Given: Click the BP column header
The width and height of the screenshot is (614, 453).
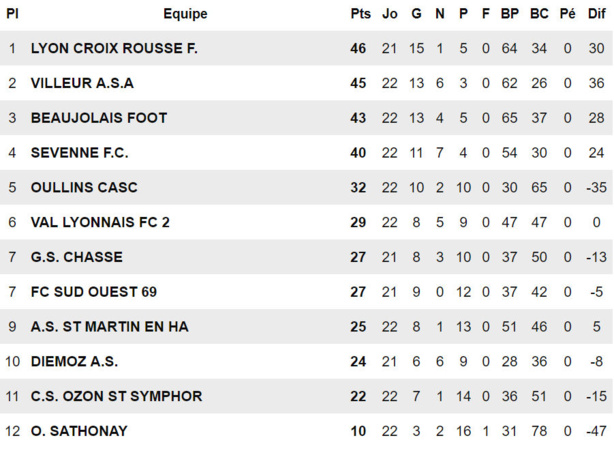Looking at the screenshot, I should 509,14.
